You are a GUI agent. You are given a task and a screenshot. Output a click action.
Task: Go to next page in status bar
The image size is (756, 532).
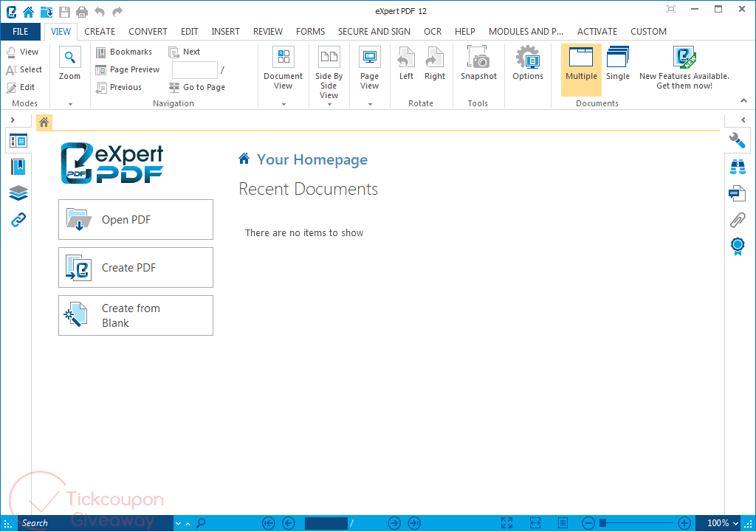point(394,523)
